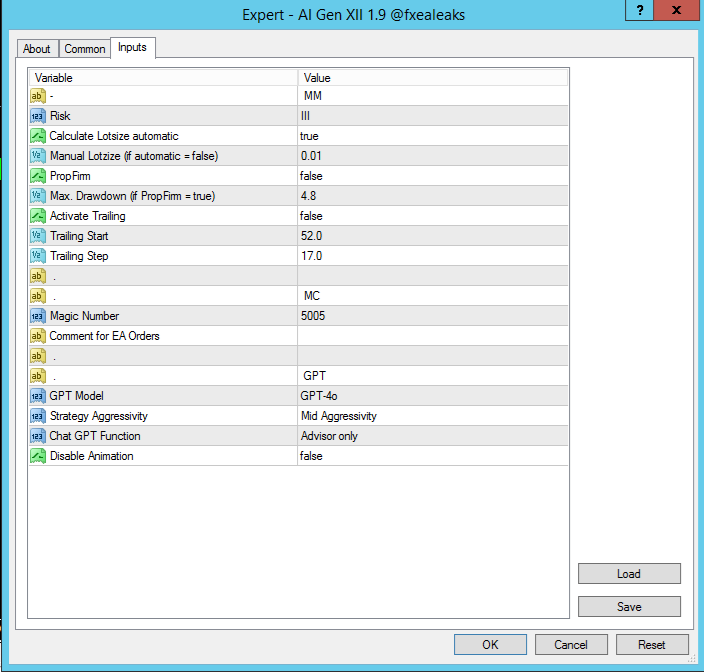Close the Expert dialog window
Screen dimensions: 704x672
(677, 10)
